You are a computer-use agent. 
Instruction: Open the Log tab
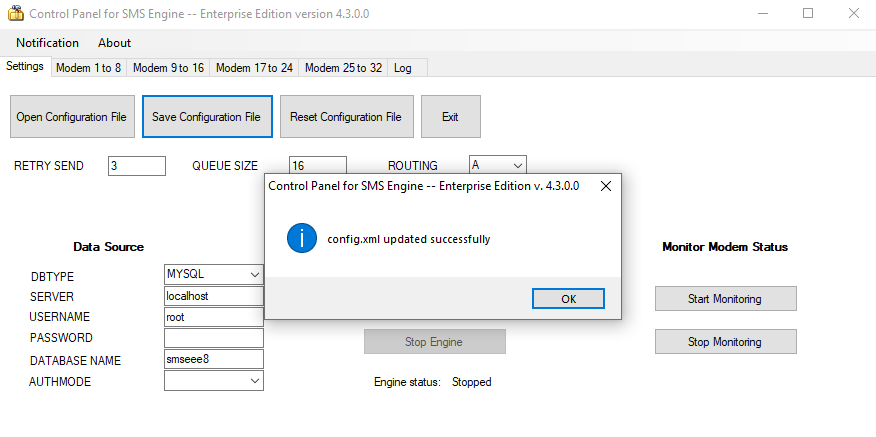pyautogui.click(x=403, y=68)
